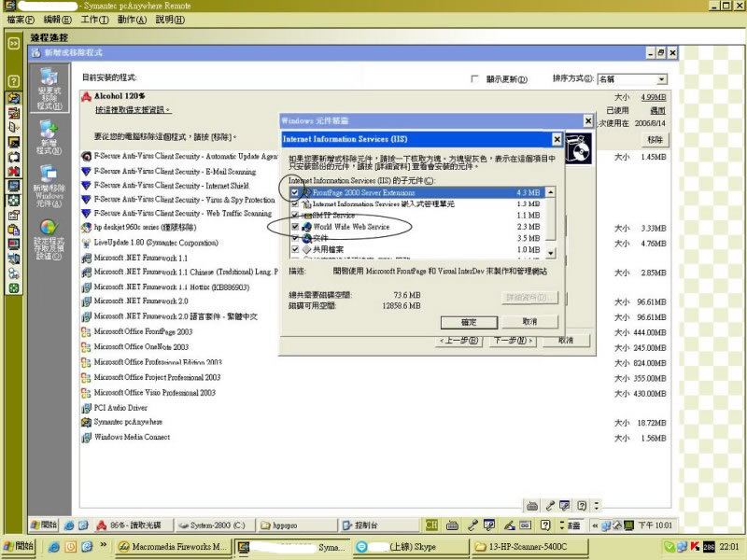Click the IIS list scrollbar down arrow
The width and height of the screenshot is (747, 560).
(x=550, y=253)
